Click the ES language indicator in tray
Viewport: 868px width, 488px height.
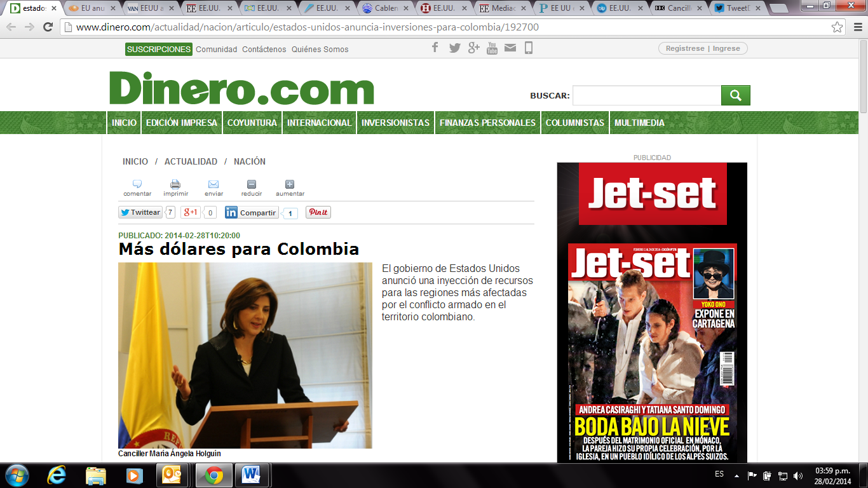(x=719, y=475)
